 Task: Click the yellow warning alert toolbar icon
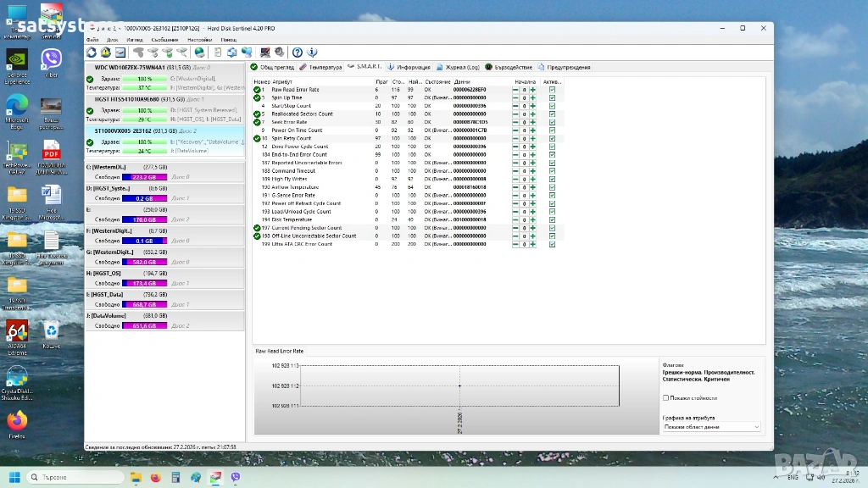point(106,53)
